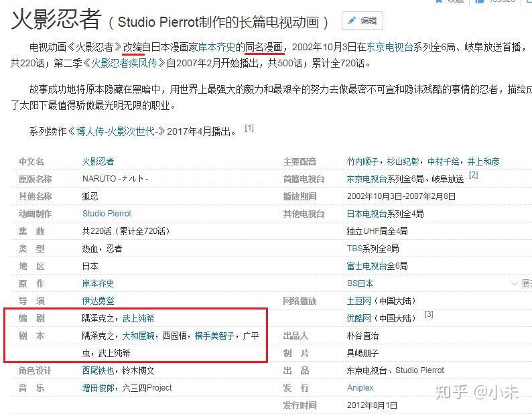Select the text 六三四Project
532x414 pixels.
147,387
